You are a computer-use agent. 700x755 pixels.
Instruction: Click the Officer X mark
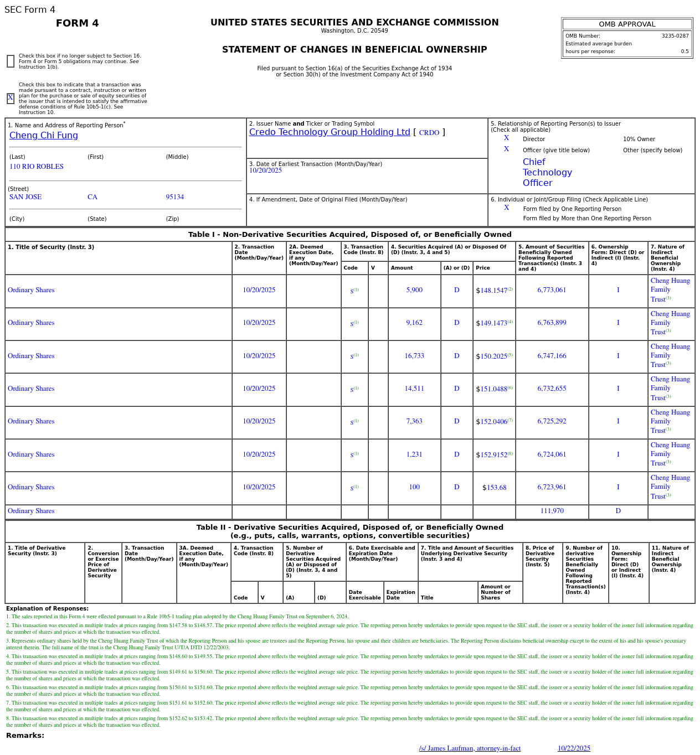pos(506,149)
